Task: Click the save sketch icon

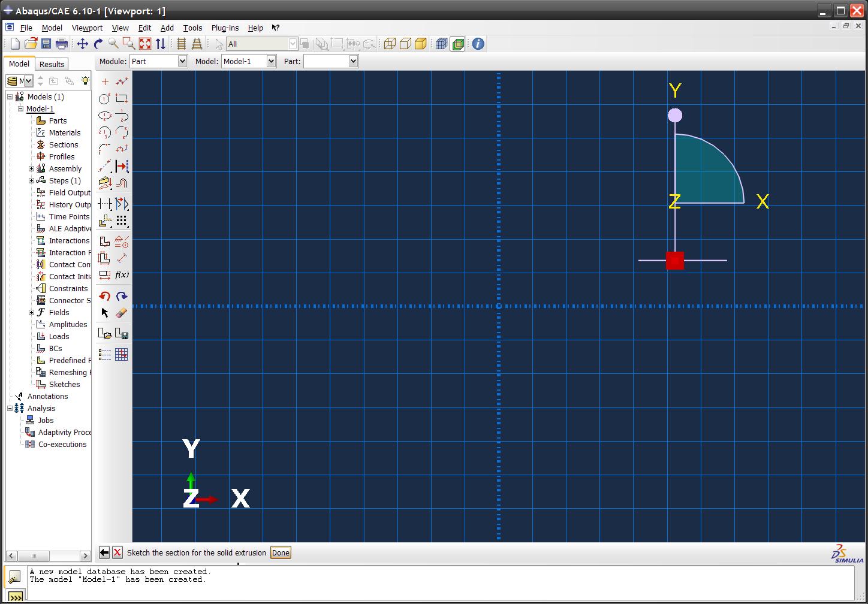Action: [x=122, y=334]
